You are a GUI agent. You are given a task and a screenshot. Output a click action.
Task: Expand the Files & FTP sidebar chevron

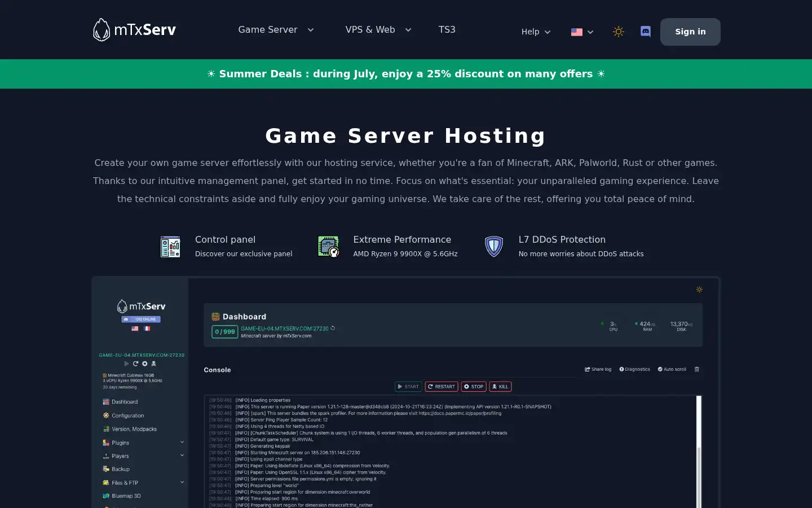pos(182,482)
